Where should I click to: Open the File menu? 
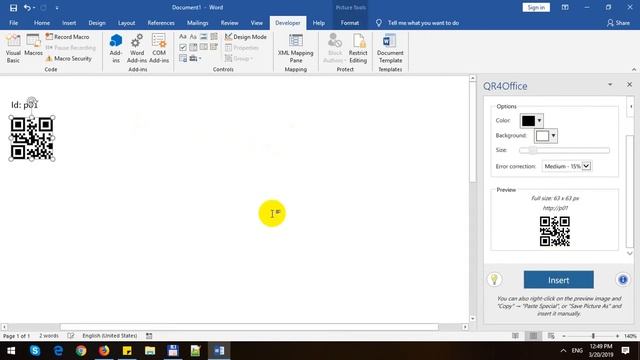coord(13,23)
